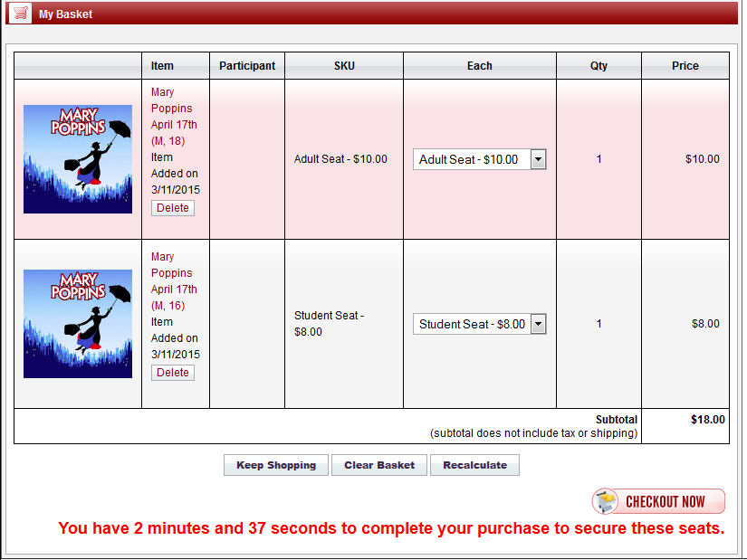Click the Each column header

(479, 66)
